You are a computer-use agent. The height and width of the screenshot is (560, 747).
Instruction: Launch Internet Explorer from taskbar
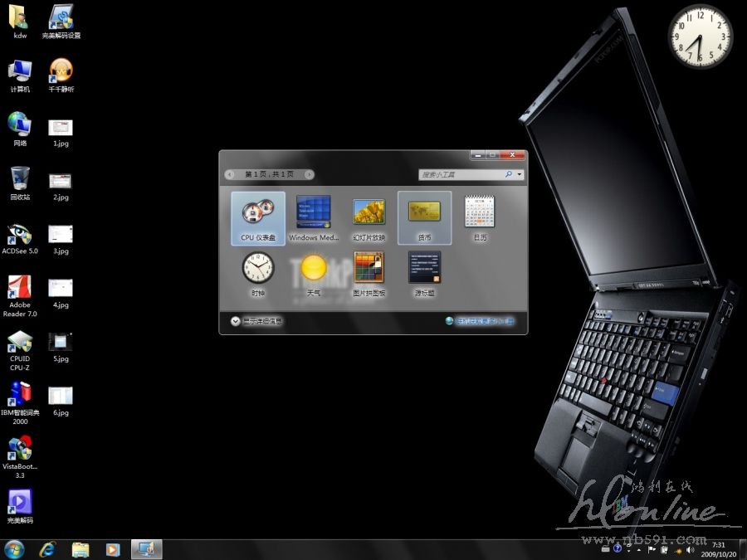tap(47, 549)
